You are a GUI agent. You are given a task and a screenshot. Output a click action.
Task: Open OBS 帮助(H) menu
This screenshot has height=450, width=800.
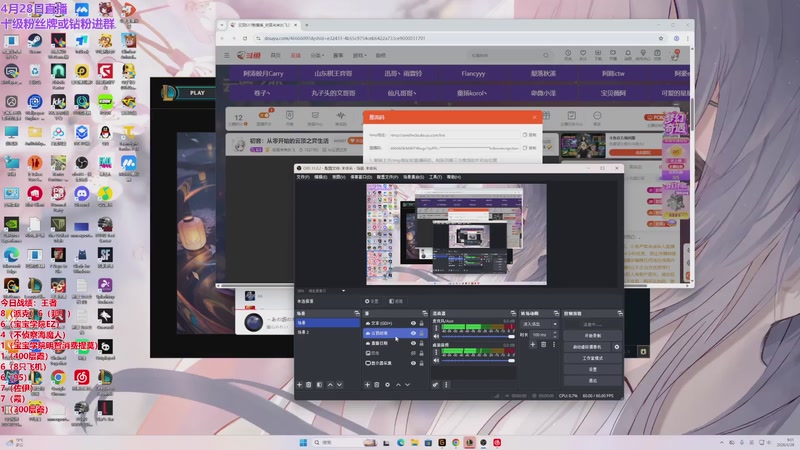click(x=454, y=177)
